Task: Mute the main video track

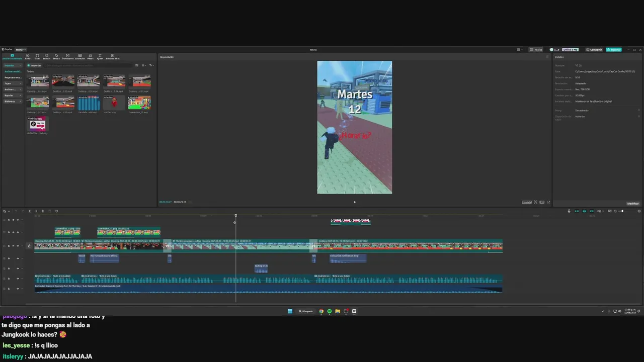Action: pos(18,246)
